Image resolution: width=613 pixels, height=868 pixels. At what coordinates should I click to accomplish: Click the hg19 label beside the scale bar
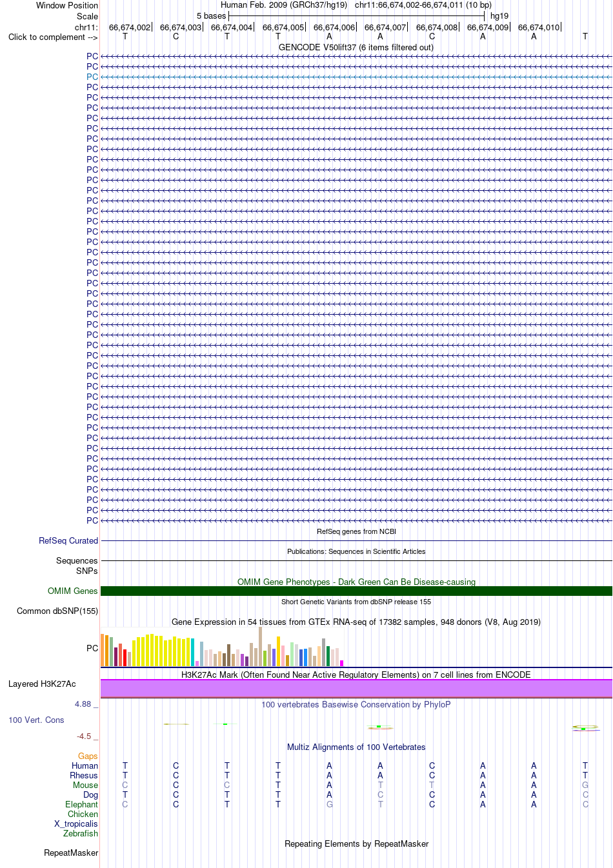[x=499, y=15]
